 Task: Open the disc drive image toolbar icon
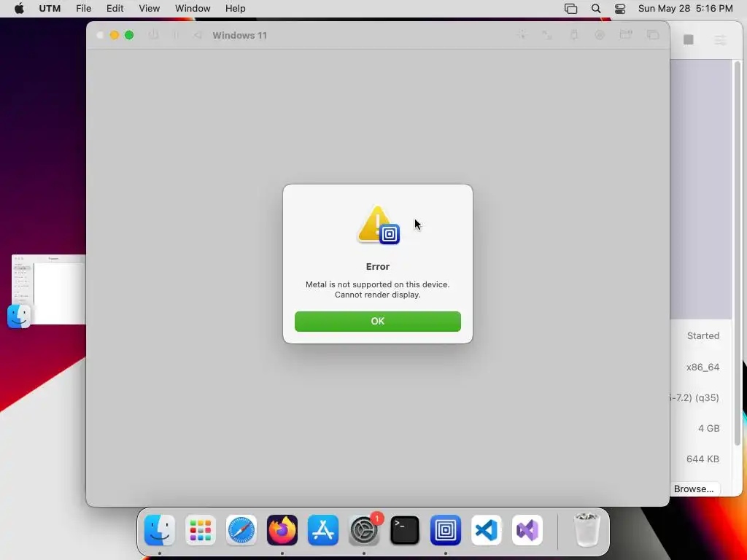(x=600, y=35)
